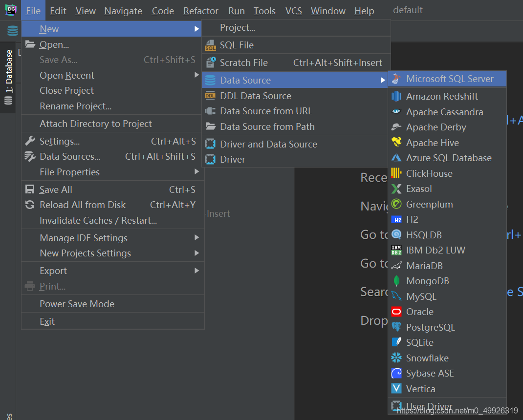Screen dimensions: 523x420
Task: Click the Snowflake icon
Action: [x=396, y=358]
